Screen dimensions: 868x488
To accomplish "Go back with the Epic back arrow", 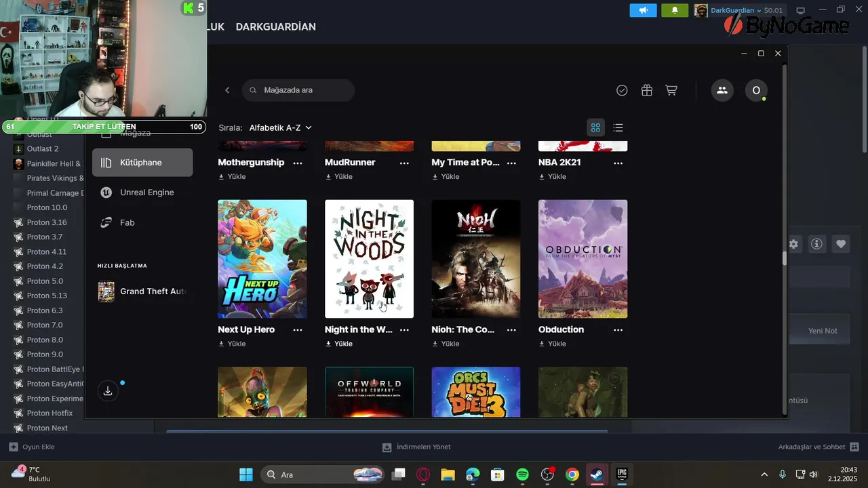I will tap(227, 90).
